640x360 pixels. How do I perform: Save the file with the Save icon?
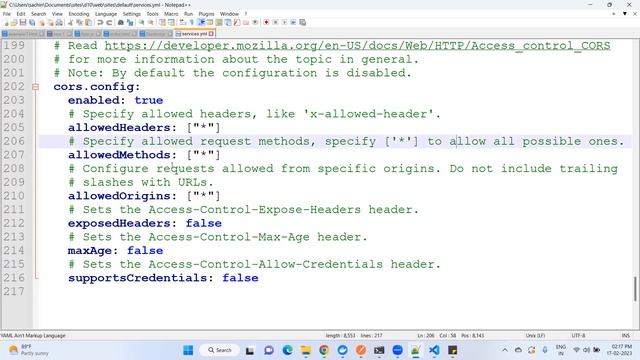click(23, 22)
